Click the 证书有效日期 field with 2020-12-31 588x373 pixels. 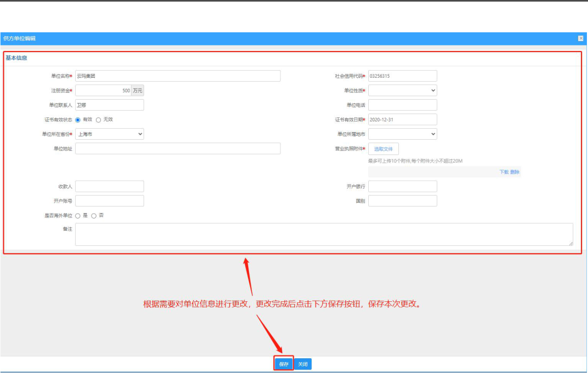point(402,119)
